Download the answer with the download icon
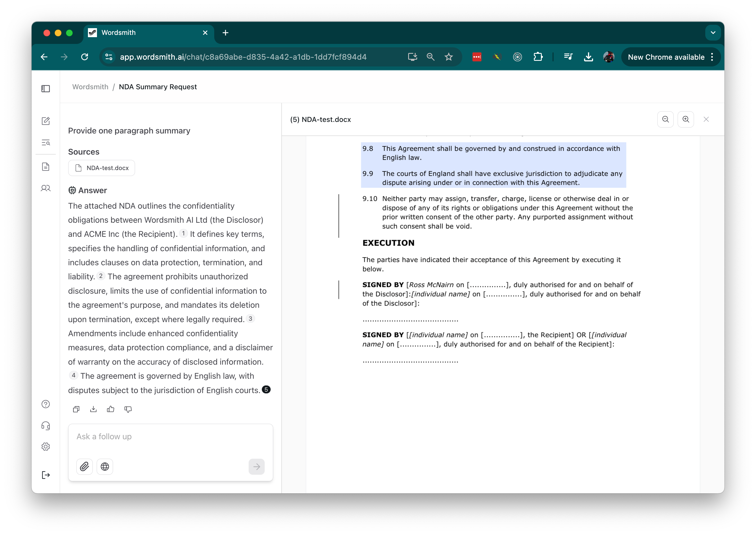Screen dimensions: 756x535 pos(93,409)
